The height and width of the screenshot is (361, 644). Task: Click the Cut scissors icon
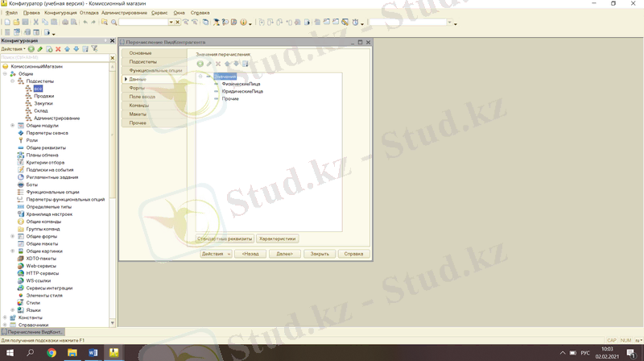click(35, 23)
